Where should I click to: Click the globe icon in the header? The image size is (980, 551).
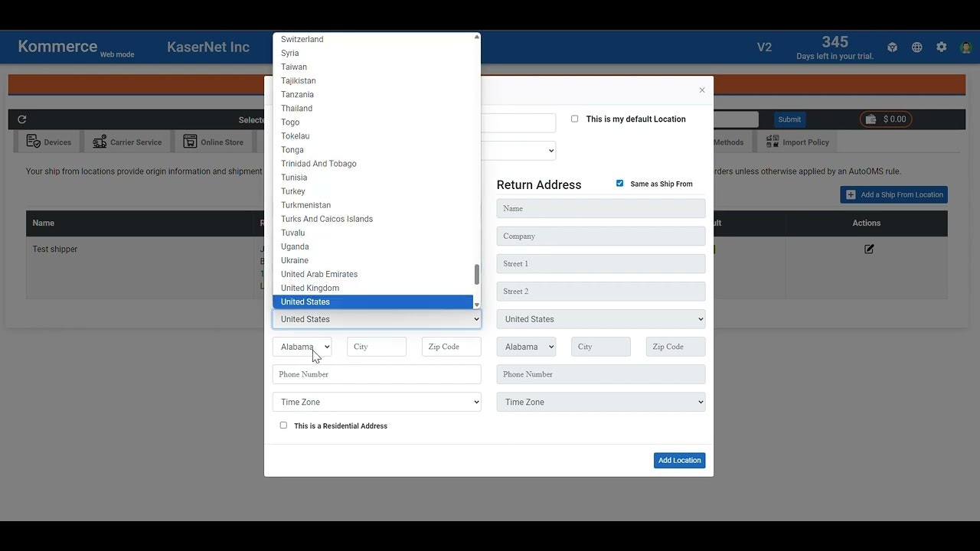point(916,47)
